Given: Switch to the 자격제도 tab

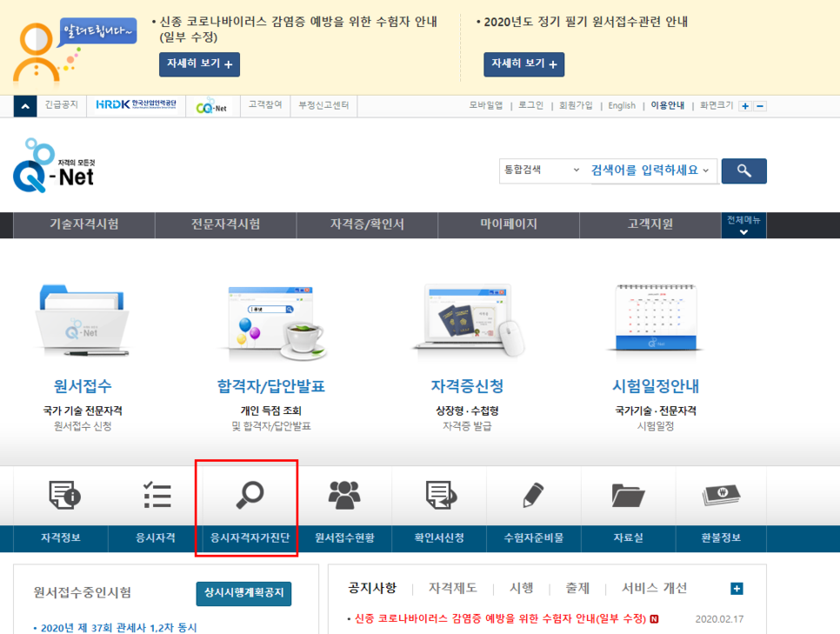Looking at the screenshot, I should [452, 588].
